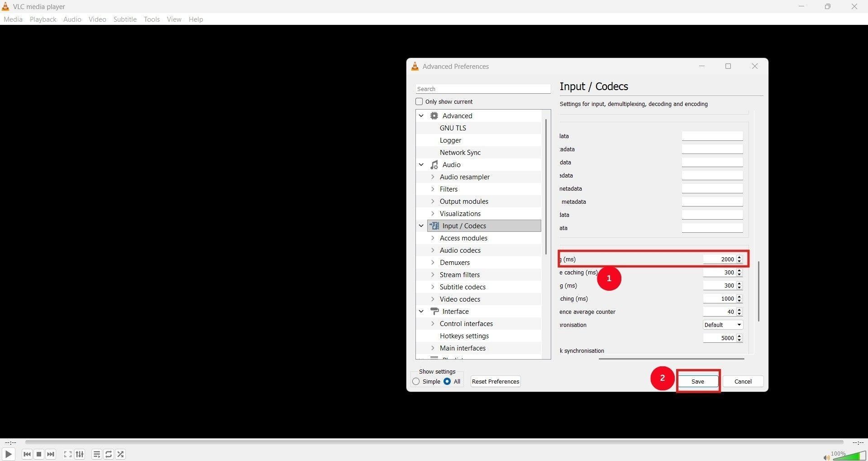
Task: Expand the Stream filters node
Action: coord(433,275)
